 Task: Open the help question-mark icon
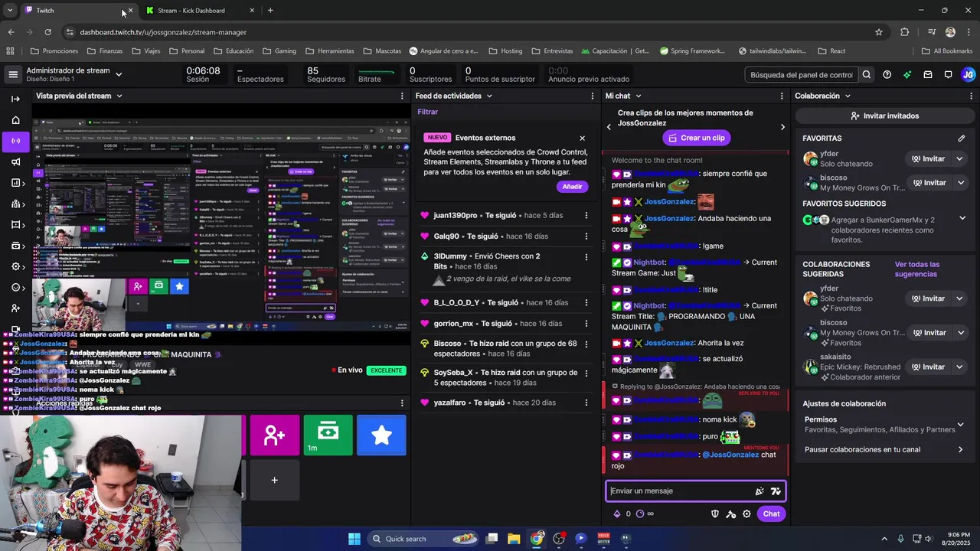tap(887, 75)
